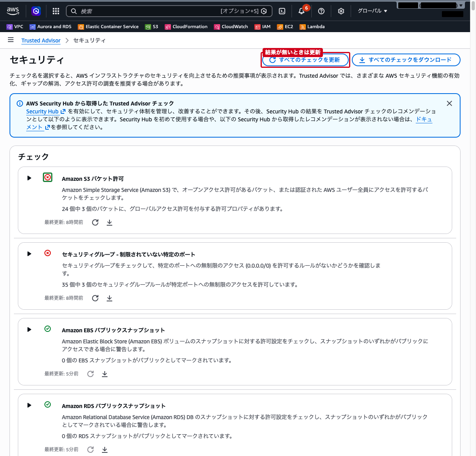Open the Aurora and RDS bookmark
The image size is (476, 456).
tap(50, 27)
